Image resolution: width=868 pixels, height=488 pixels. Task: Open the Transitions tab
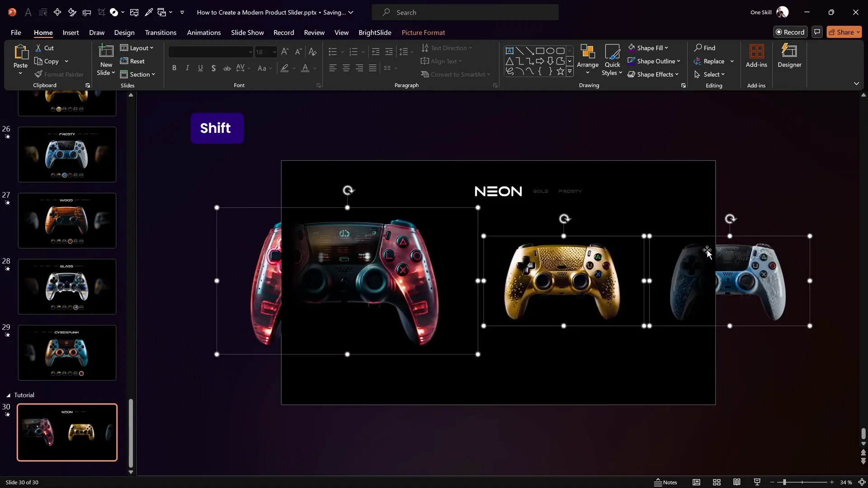pyautogui.click(x=160, y=33)
